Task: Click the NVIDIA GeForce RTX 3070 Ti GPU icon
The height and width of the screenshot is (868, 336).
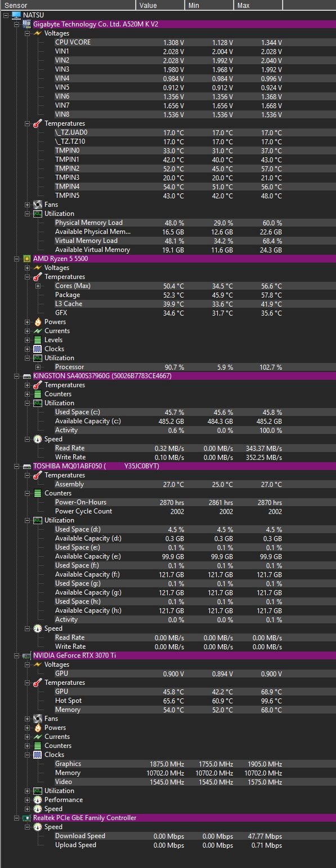Action: (x=27, y=656)
